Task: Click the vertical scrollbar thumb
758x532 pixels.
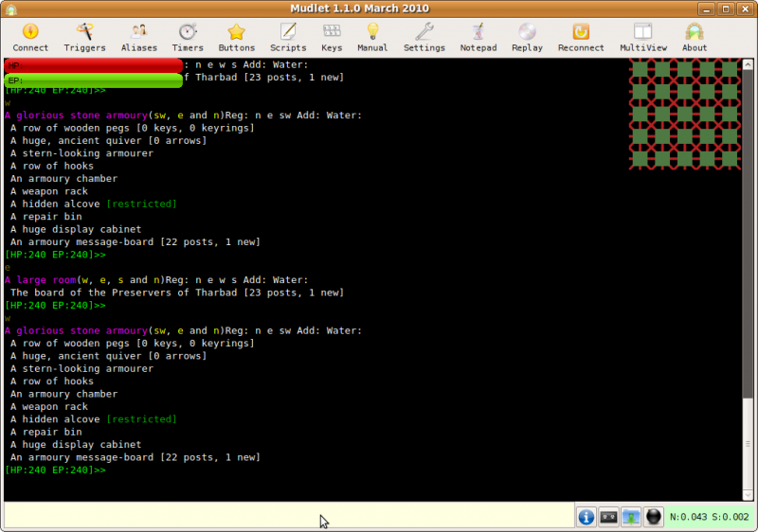Action: pos(748,444)
